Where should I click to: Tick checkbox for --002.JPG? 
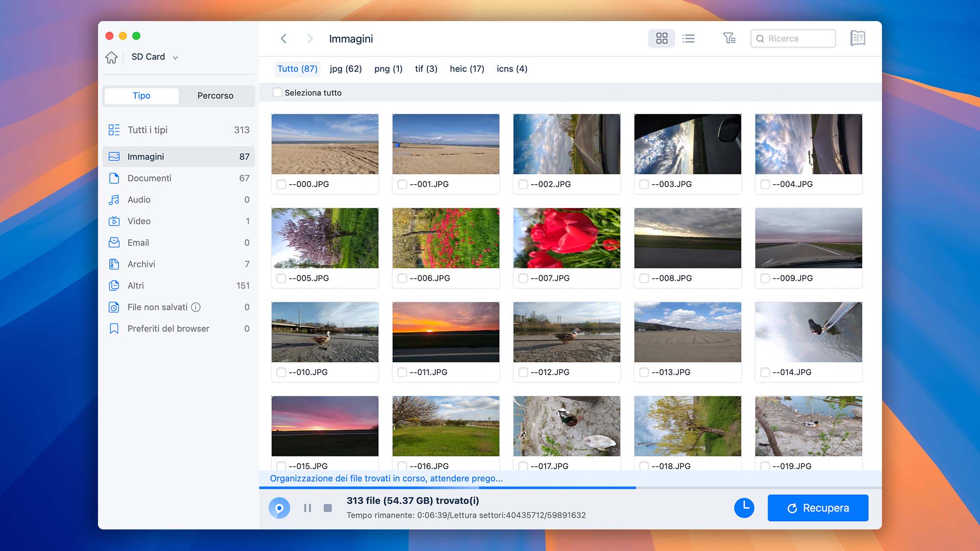point(523,184)
